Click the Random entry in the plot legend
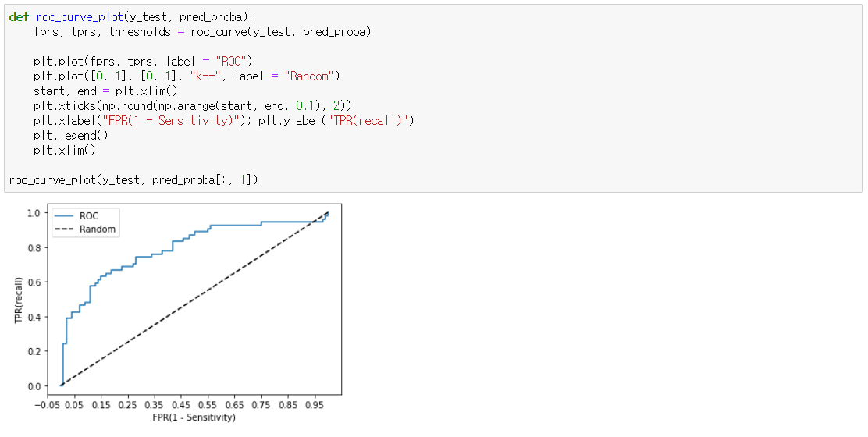868x437 pixels. [85, 229]
